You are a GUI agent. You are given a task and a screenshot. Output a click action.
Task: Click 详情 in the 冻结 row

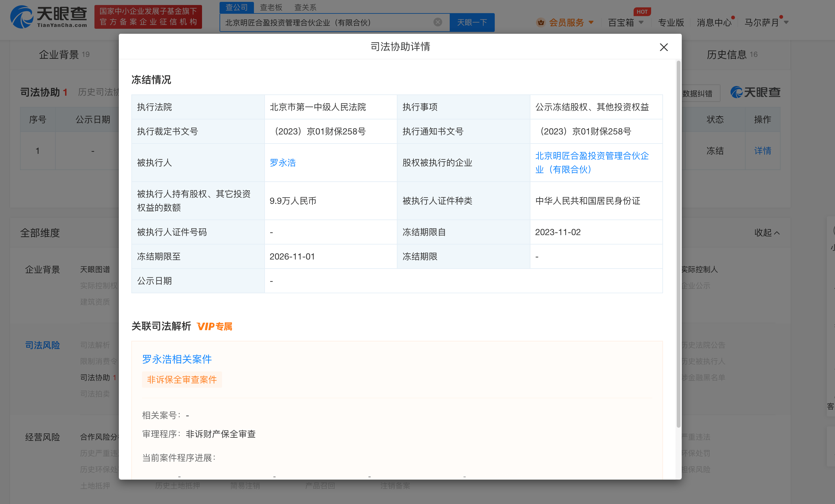(762, 151)
